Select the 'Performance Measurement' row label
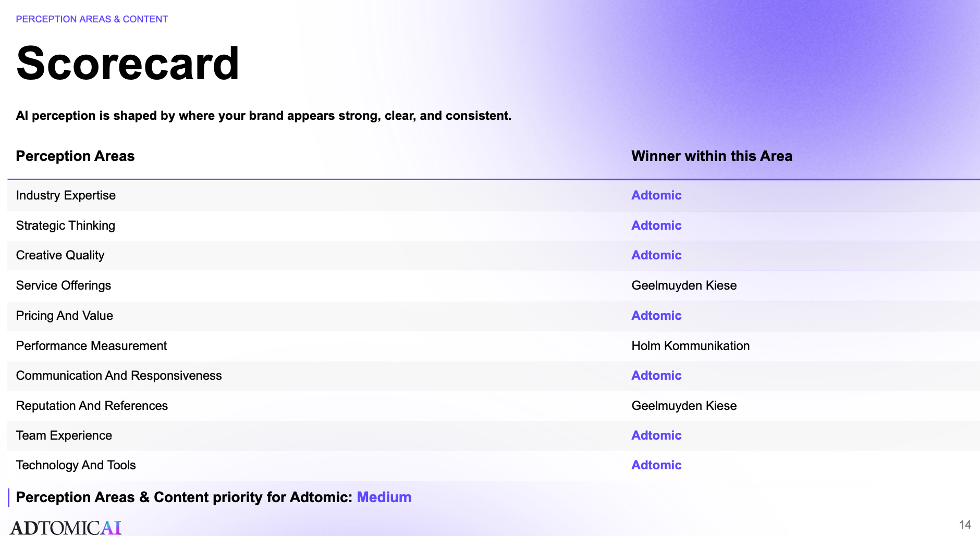Image resolution: width=980 pixels, height=536 pixels. pyautogui.click(x=91, y=346)
